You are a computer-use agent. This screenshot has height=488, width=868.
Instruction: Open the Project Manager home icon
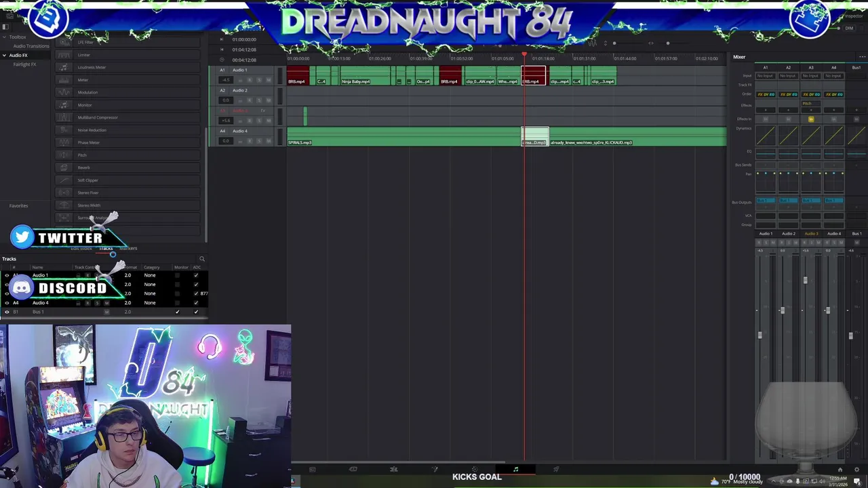click(840, 470)
